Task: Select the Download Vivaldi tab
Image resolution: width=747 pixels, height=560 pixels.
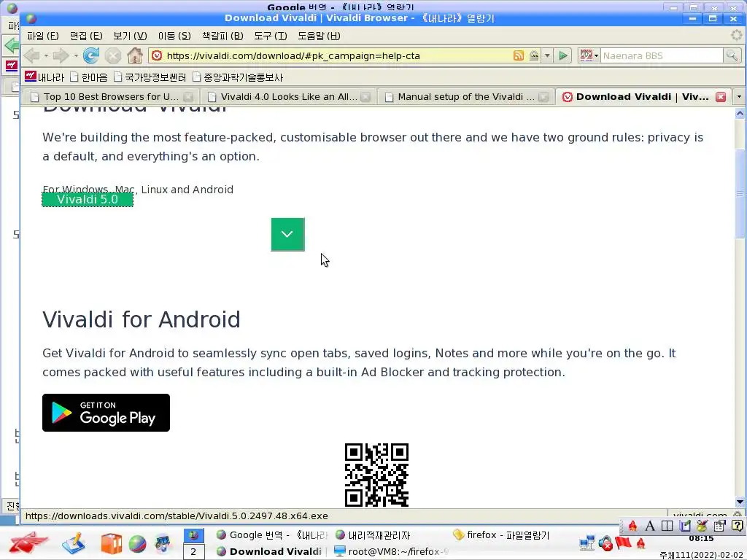Action: point(642,97)
